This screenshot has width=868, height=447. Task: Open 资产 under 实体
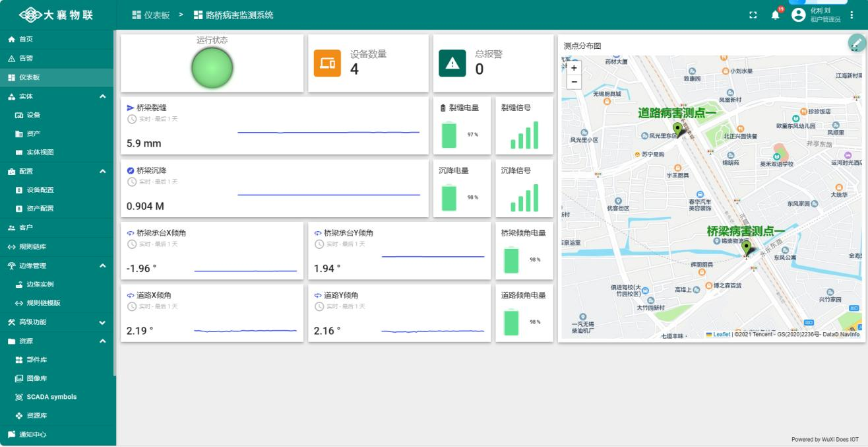click(57, 134)
